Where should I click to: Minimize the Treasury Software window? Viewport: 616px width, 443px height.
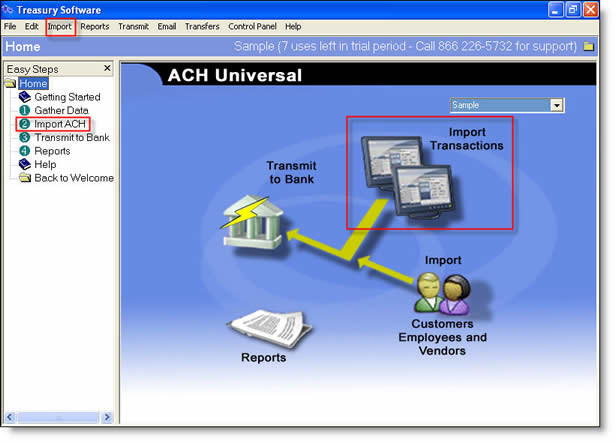coord(555,10)
